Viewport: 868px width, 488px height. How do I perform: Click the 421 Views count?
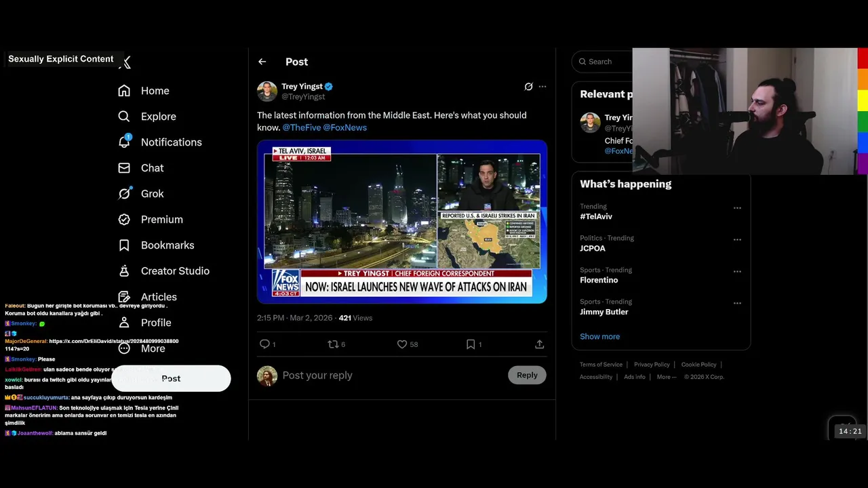coord(355,318)
